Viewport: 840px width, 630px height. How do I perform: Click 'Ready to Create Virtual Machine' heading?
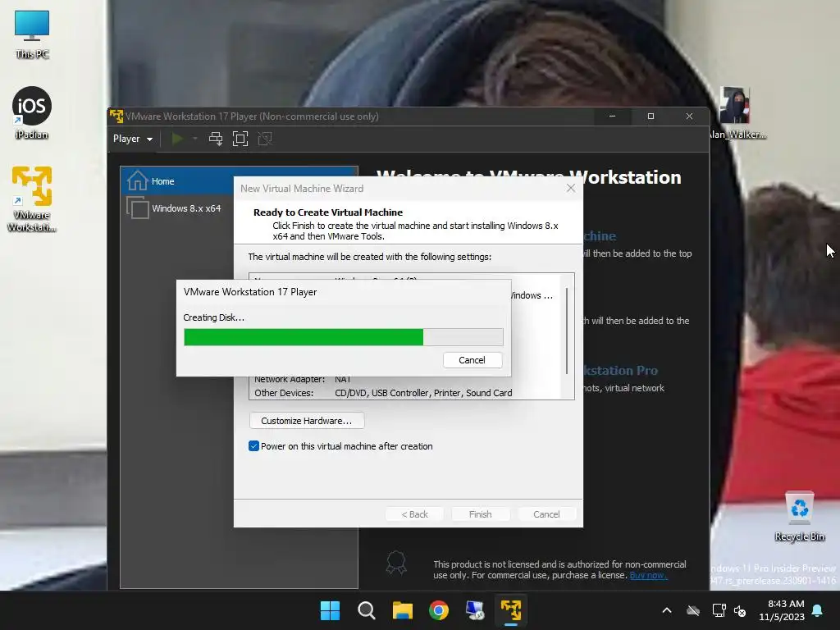(x=328, y=212)
